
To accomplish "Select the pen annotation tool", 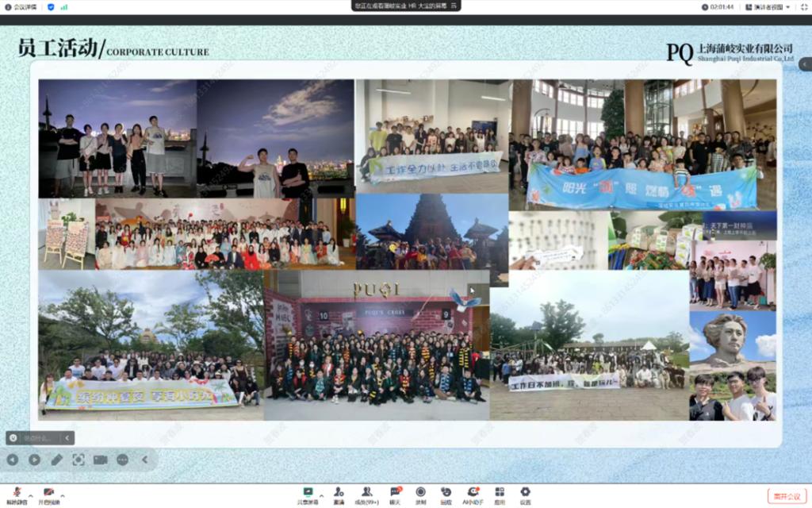I will [x=56, y=460].
